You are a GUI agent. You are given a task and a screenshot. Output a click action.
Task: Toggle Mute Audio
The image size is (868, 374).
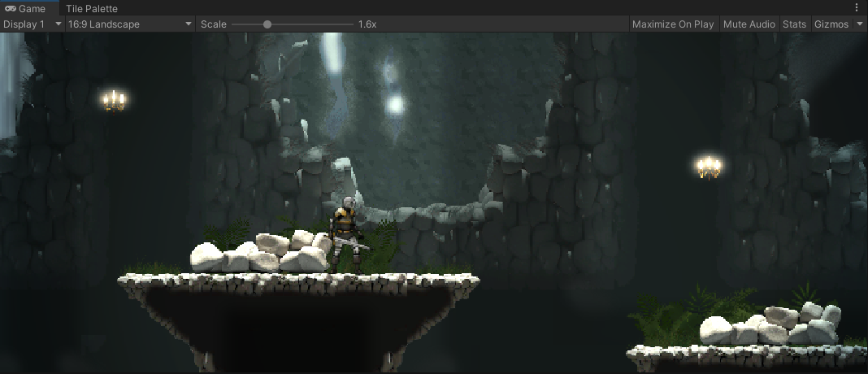pos(749,24)
